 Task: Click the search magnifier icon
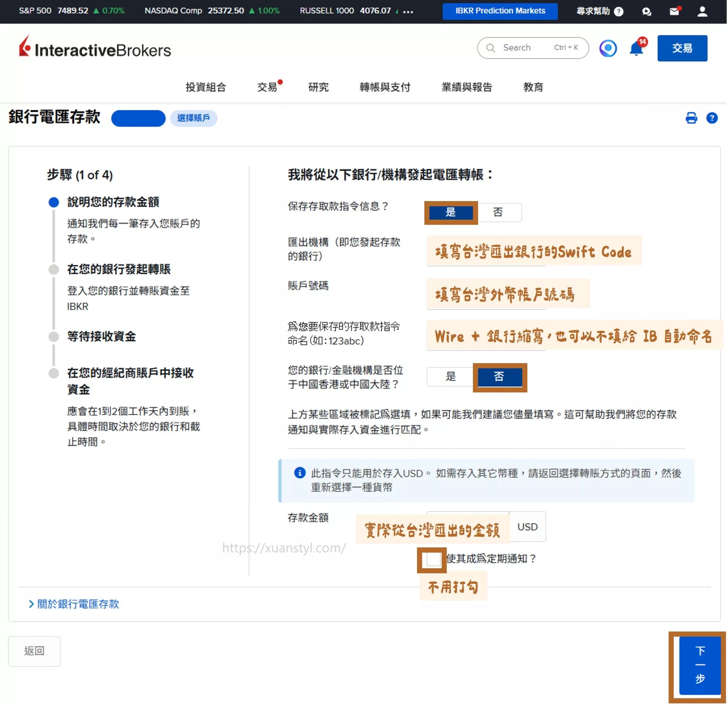click(491, 48)
